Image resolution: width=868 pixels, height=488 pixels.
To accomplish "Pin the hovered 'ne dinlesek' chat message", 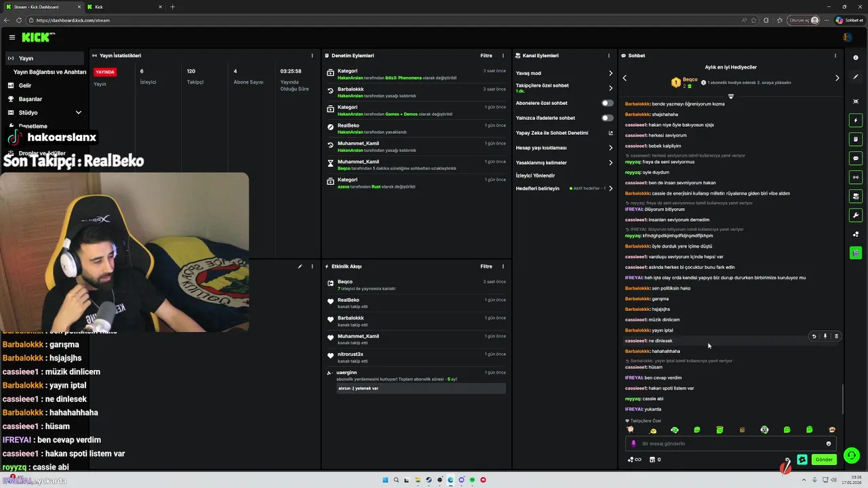I will pyautogui.click(x=825, y=336).
